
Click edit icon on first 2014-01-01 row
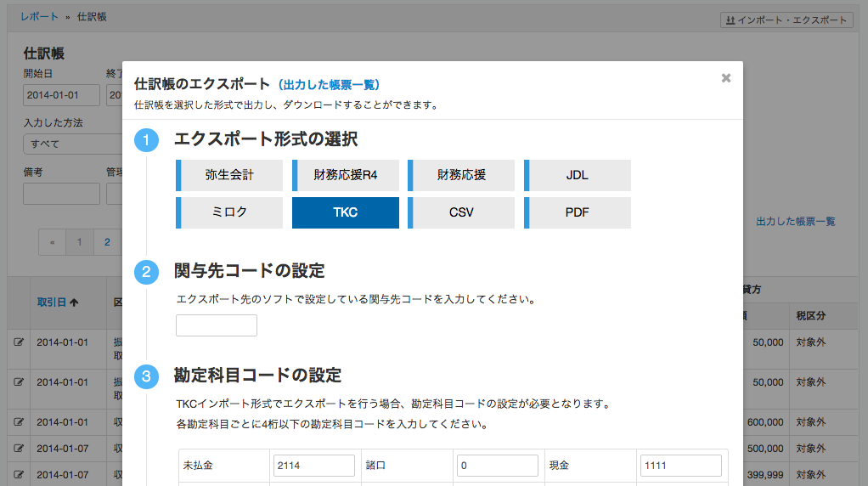tap(19, 342)
